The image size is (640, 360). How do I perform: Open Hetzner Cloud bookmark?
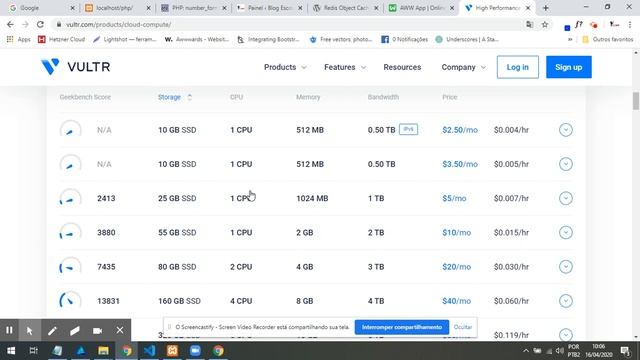pos(61,40)
